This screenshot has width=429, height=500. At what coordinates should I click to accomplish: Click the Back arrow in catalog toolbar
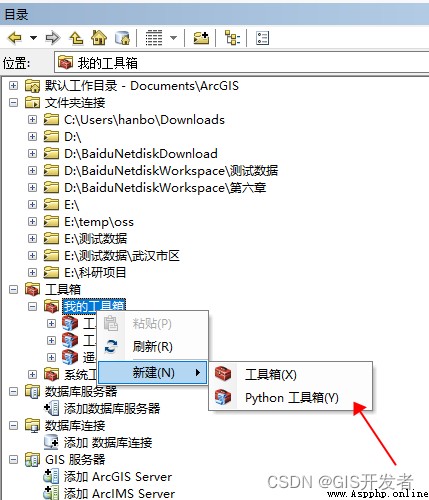point(15,38)
